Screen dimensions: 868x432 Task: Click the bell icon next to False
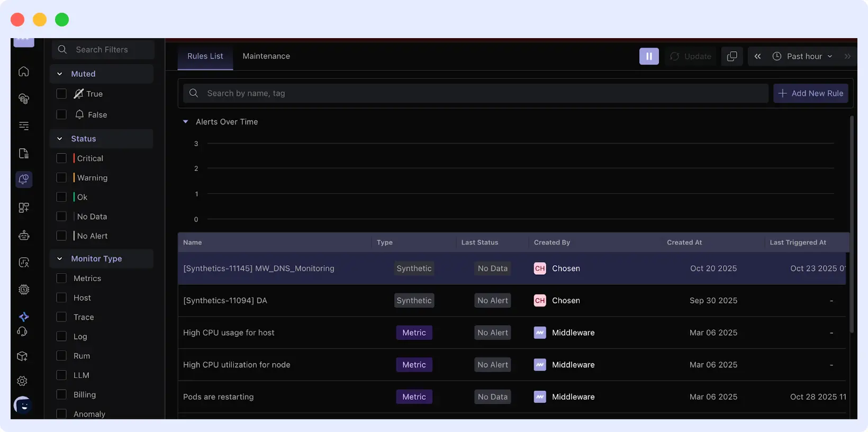79,114
